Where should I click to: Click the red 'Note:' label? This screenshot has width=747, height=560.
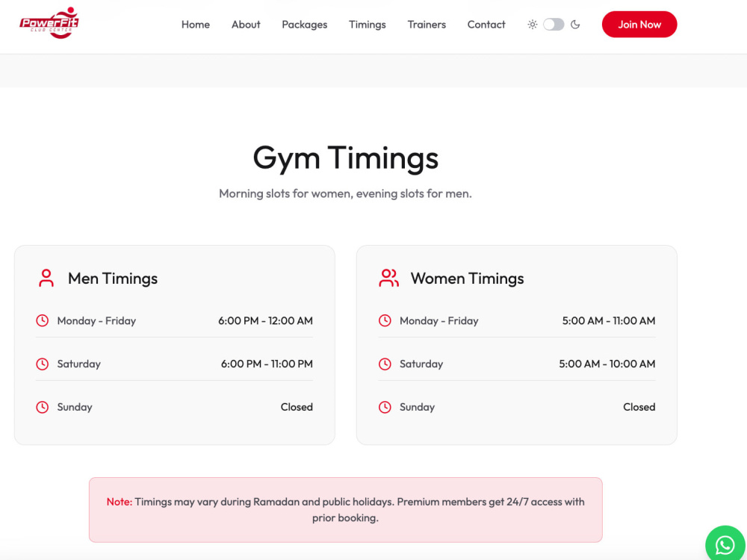pos(119,502)
